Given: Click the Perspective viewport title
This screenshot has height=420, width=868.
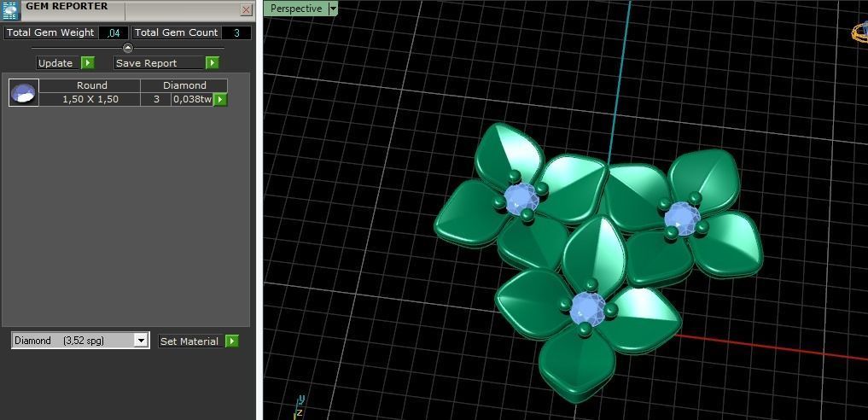Looking at the screenshot, I should point(296,9).
